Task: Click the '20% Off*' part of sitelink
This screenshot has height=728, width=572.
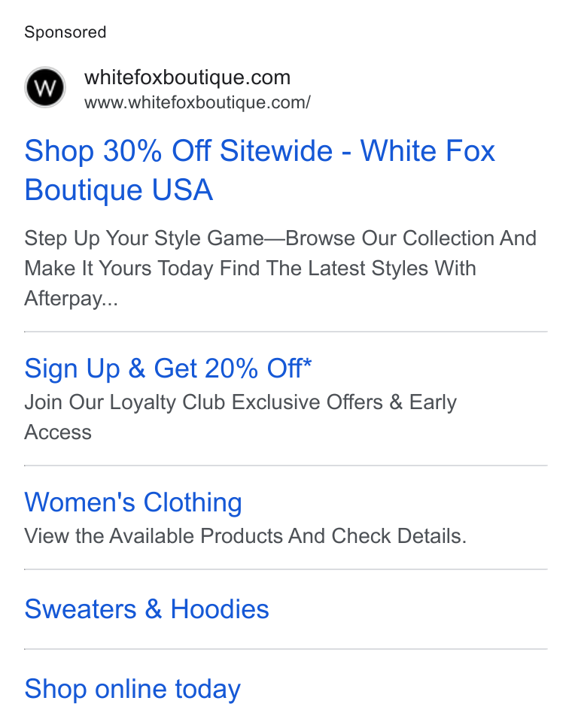Action: (x=258, y=369)
